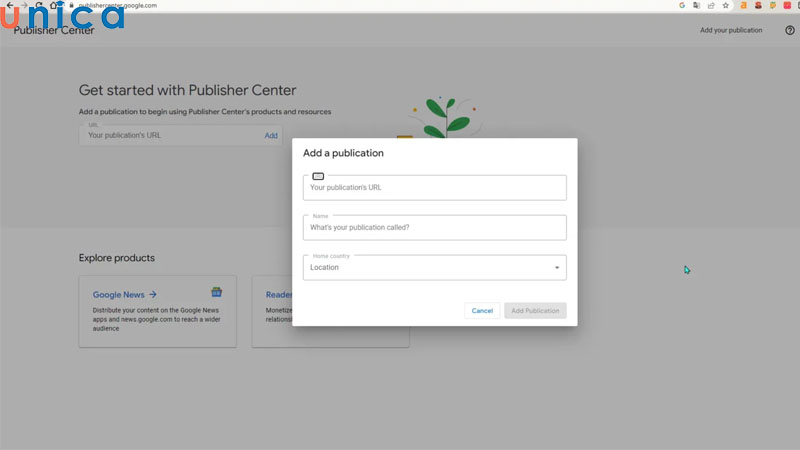Click the publication URL field in dialog
Screen dimensions: 800x450
(434, 188)
